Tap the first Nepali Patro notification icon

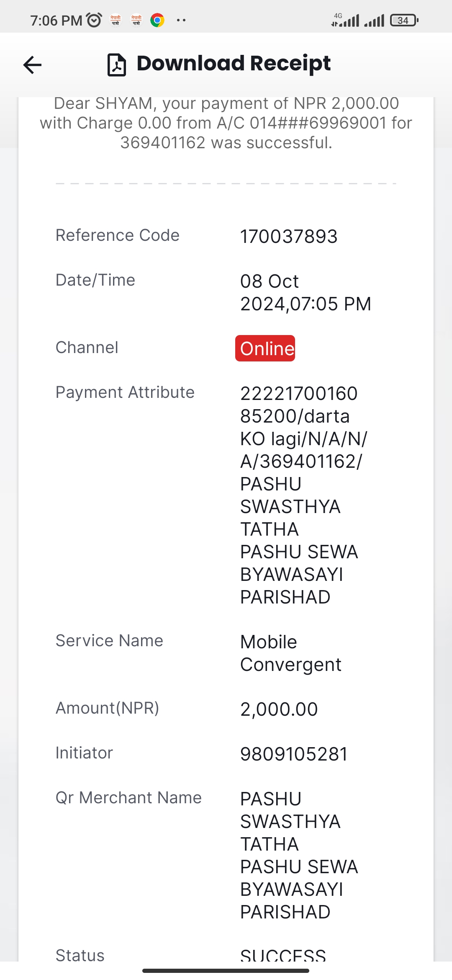point(116,20)
